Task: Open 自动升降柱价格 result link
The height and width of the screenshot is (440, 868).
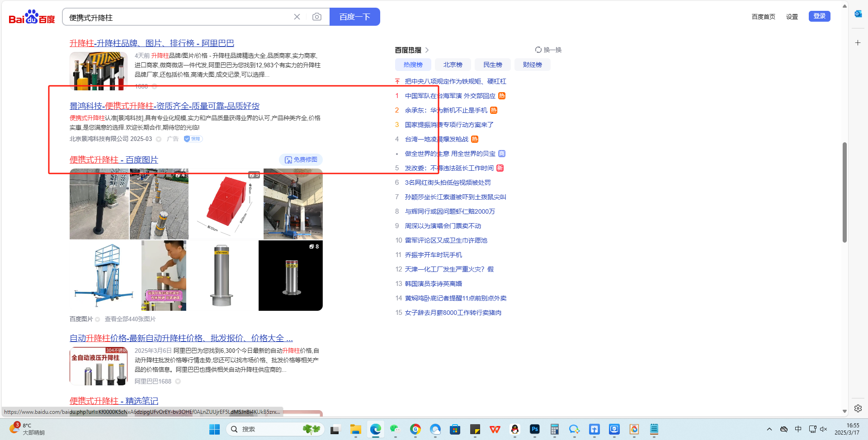Action: (181, 338)
